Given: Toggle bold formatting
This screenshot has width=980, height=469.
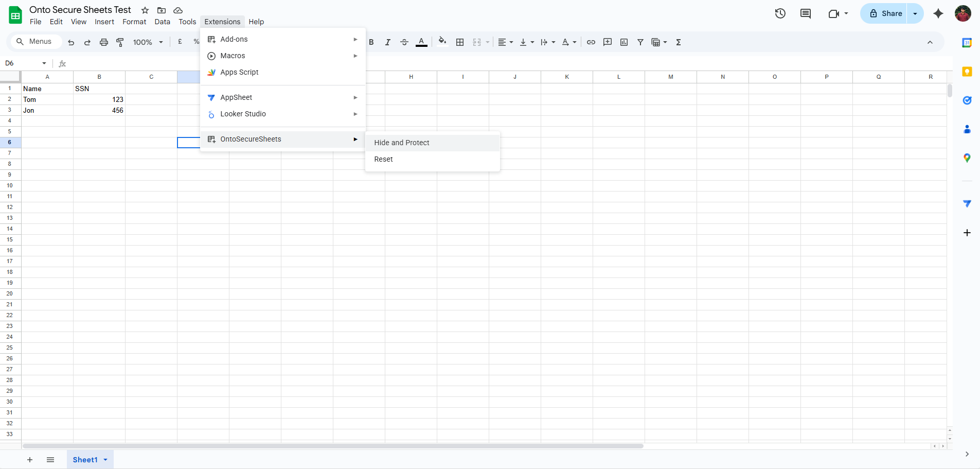Looking at the screenshot, I should [371, 42].
